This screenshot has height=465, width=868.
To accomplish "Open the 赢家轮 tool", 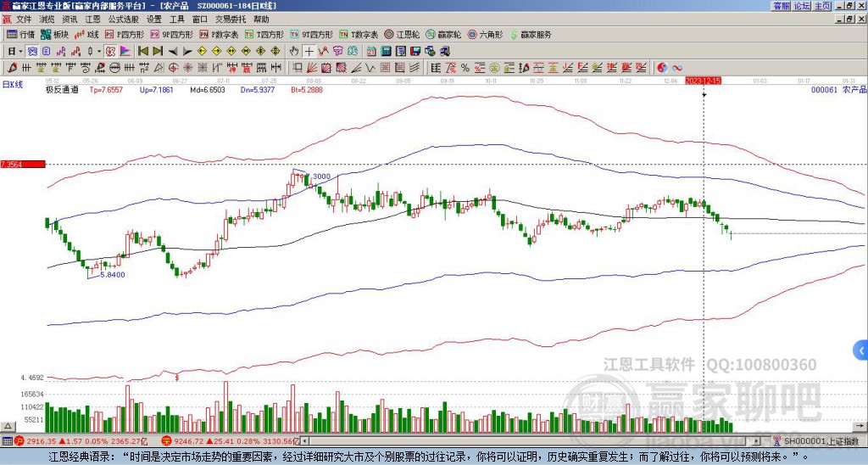I will click(443, 34).
